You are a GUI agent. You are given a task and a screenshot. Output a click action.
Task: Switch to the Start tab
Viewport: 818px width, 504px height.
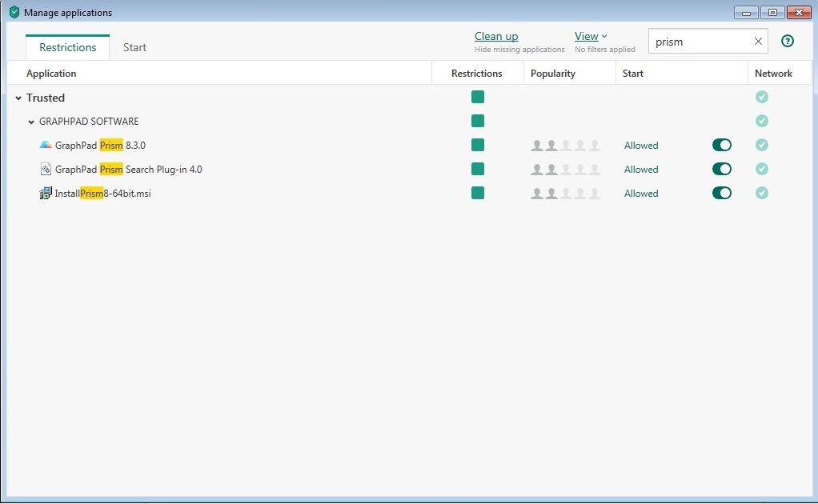[x=134, y=47]
